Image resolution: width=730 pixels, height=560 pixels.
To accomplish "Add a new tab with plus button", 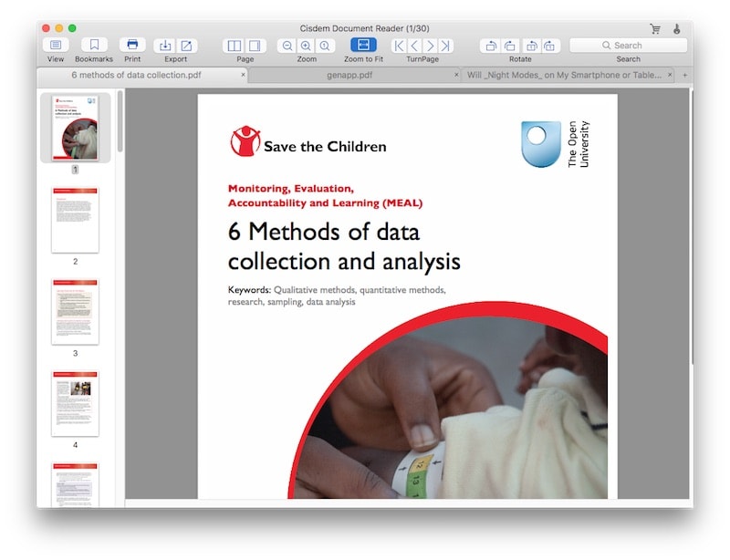I will point(684,75).
